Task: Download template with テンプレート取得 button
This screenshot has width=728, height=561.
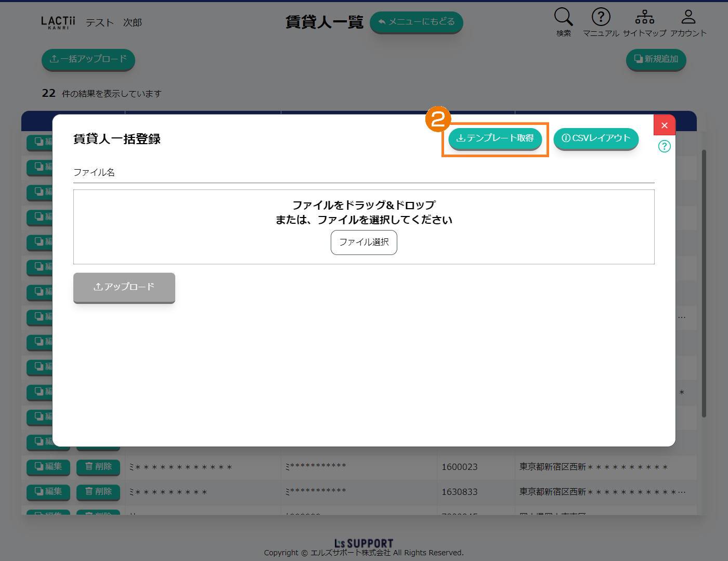Action: pos(495,138)
